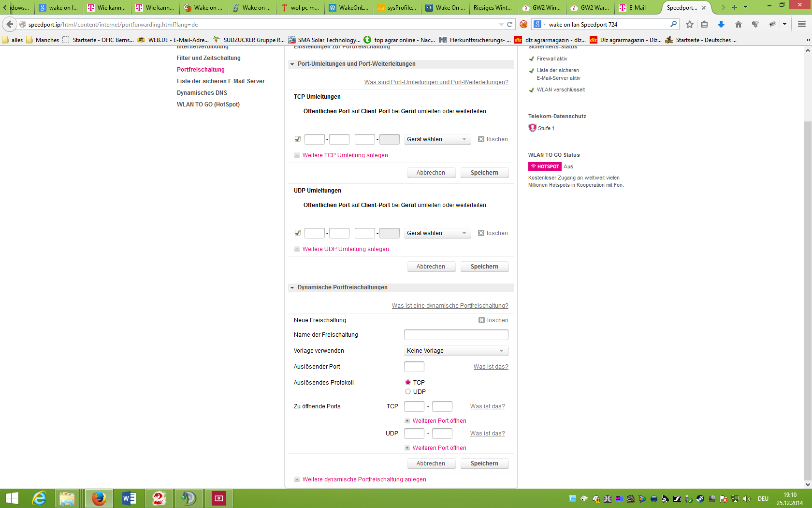The width and height of the screenshot is (812, 508).
Task: Open the TCP Gerät wählen dropdown
Action: tap(437, 139)
